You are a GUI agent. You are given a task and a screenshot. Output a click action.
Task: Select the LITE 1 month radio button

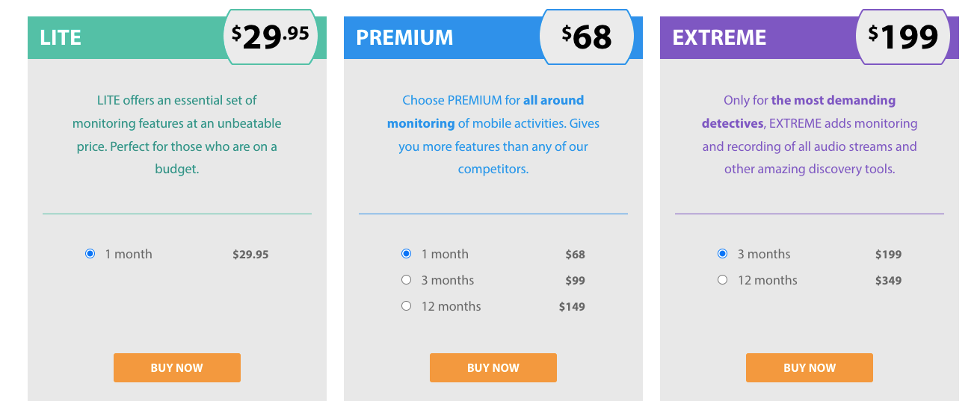tap(90, 254)
